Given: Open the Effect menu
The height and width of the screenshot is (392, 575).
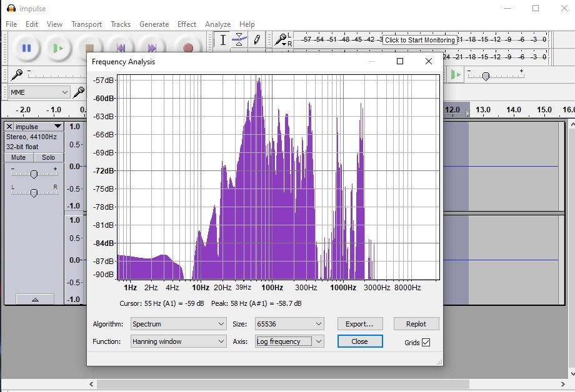Looking at the screenshot, I should pyautogui.click(x=187, y=24).
